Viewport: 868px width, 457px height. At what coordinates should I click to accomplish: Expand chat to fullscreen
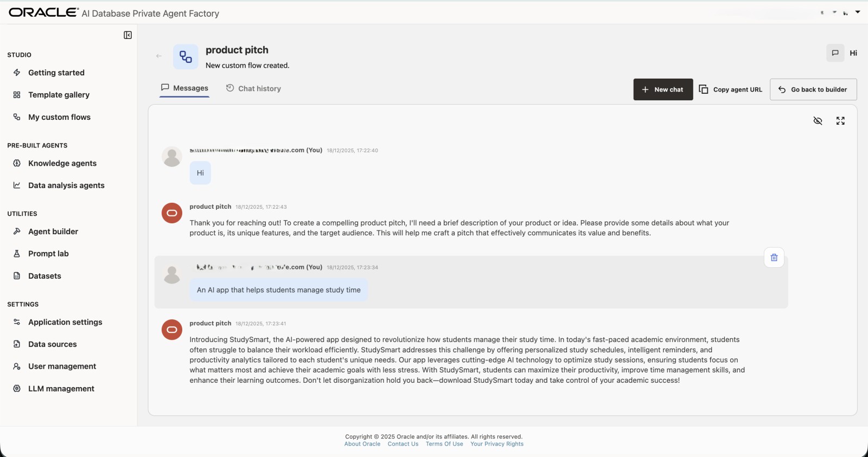840,121
